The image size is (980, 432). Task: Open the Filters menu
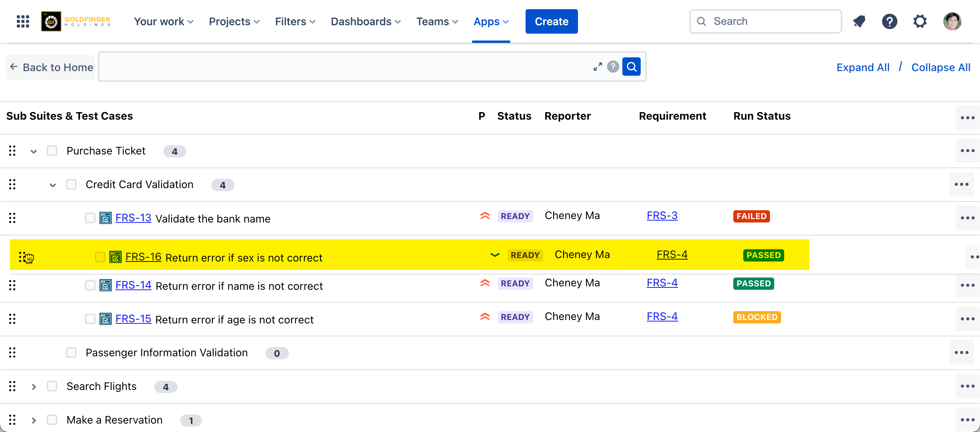295,21
